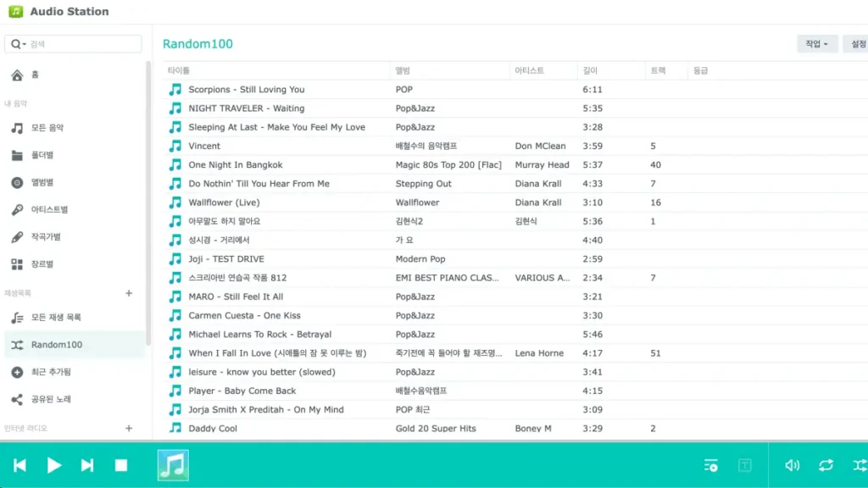Click the album art thumbnail in player bar
Screen dimensions: 868x488
[173, 465]
